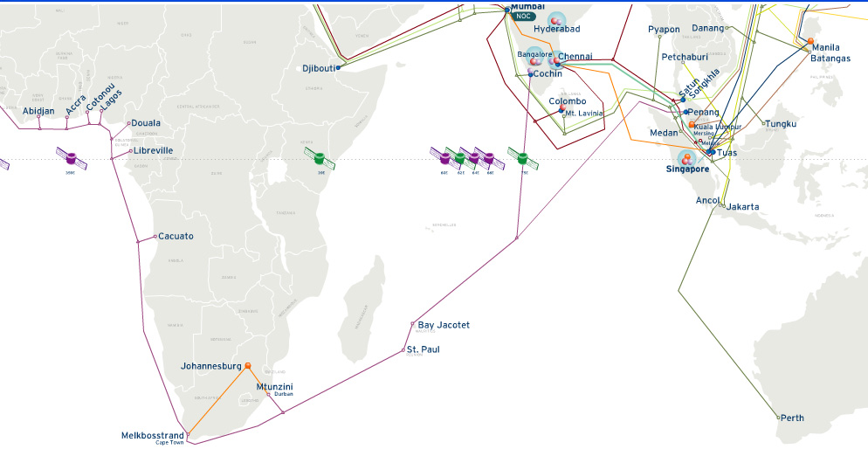Click the green satellite labeled 76E
The width and height of the screenshot is (868, 456).
tap(522, 158)
